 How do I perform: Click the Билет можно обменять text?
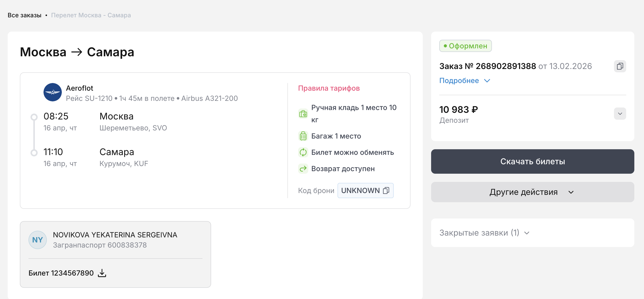click(353, 152)
